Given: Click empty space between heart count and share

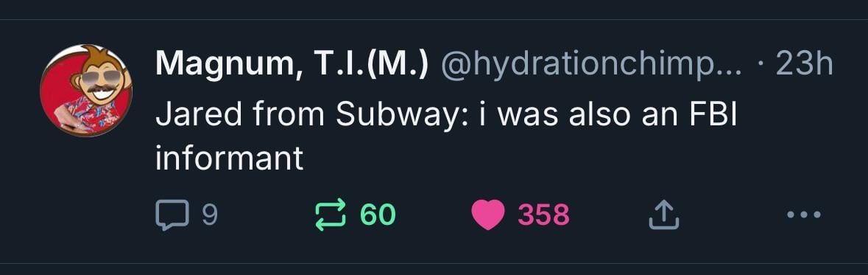Looking at the screenshot, I should pyautogui.click(x=609, y=215).
